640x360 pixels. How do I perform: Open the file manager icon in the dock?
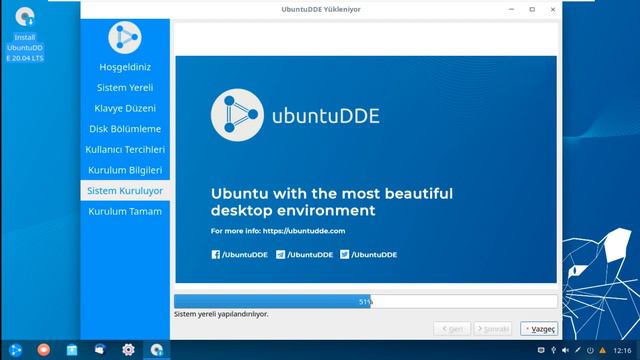(100, 350)
